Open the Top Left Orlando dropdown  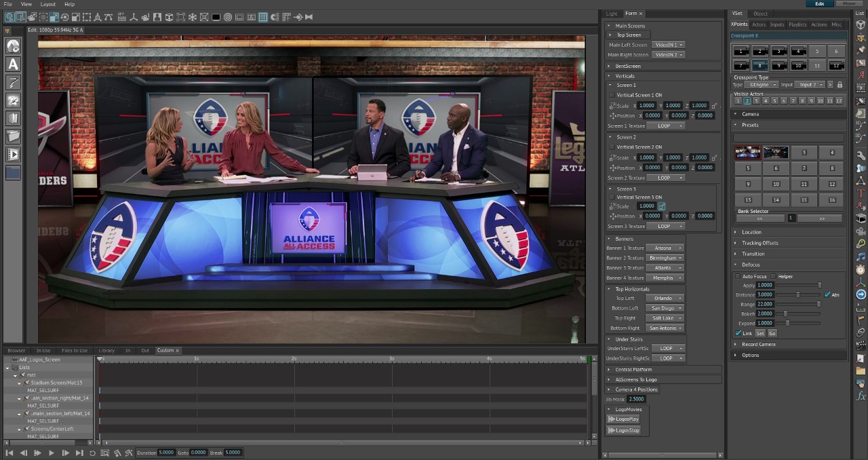(665, 298)
